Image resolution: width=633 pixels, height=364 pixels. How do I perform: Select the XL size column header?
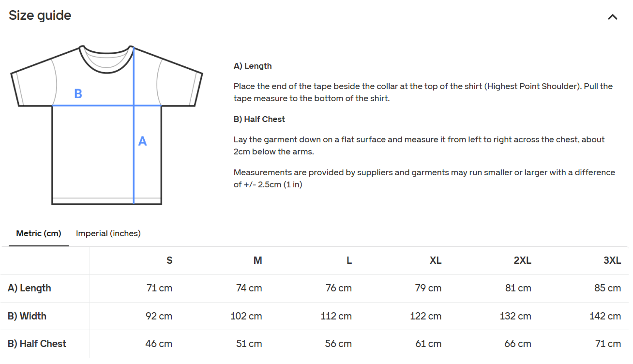click(435, 260)
